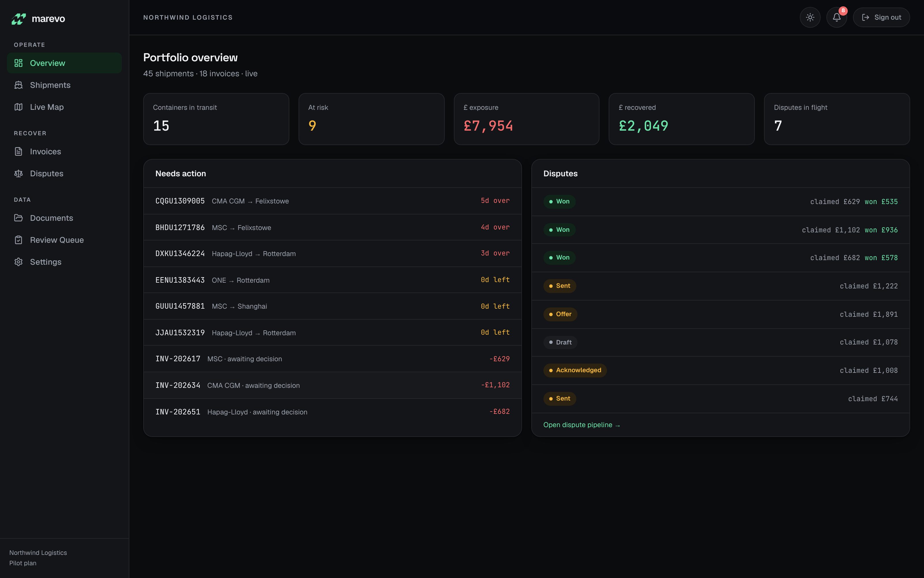Screen dimensions: 924x578
Task: Open Offer dispute claimed £1,891
Action: [720, 314]
